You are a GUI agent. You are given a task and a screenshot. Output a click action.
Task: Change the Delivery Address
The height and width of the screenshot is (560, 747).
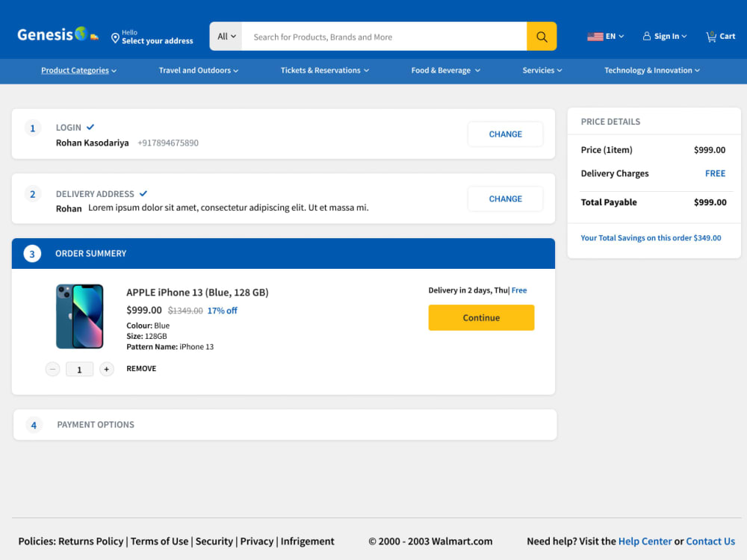505,199
